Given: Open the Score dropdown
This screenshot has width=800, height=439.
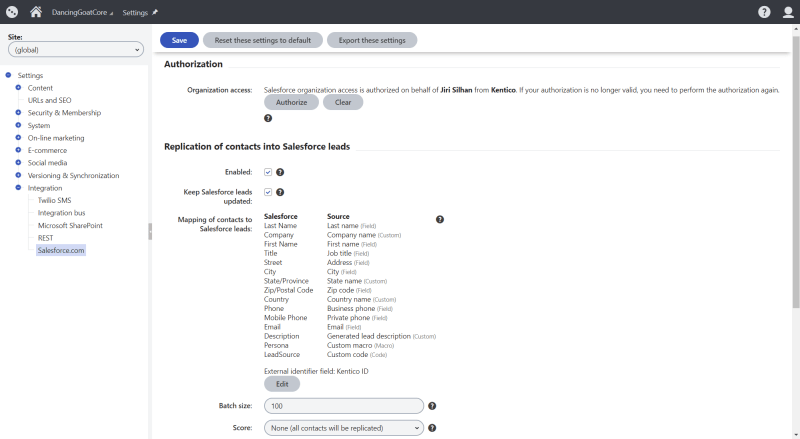Looking at the screenshot, I should pyautogui.click(x=344, y=428).
